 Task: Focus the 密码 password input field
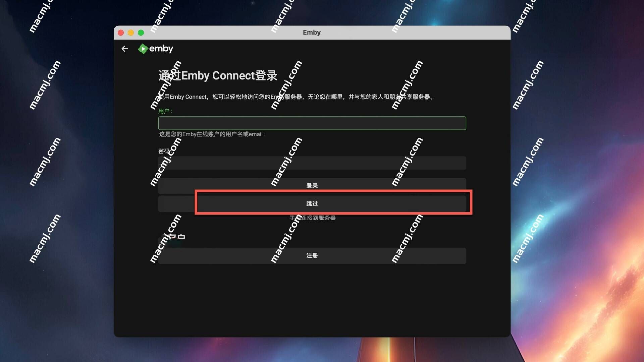click(x=312, y=163)
